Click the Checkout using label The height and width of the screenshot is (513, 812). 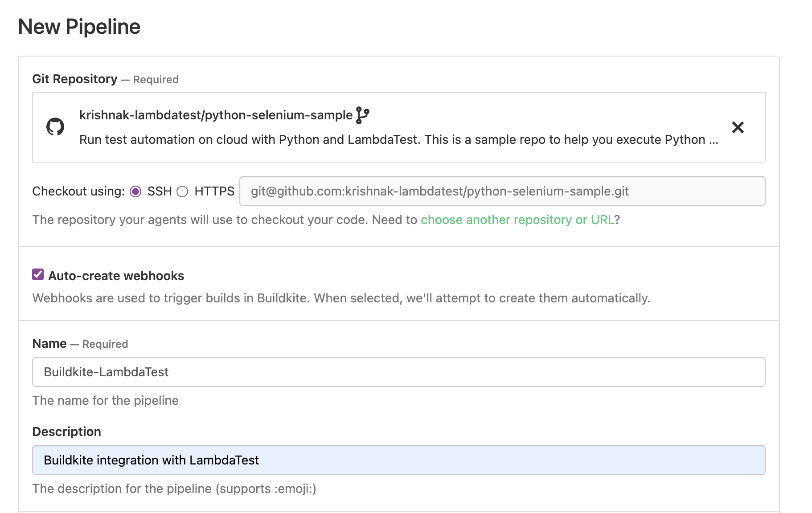pos(78,191)
